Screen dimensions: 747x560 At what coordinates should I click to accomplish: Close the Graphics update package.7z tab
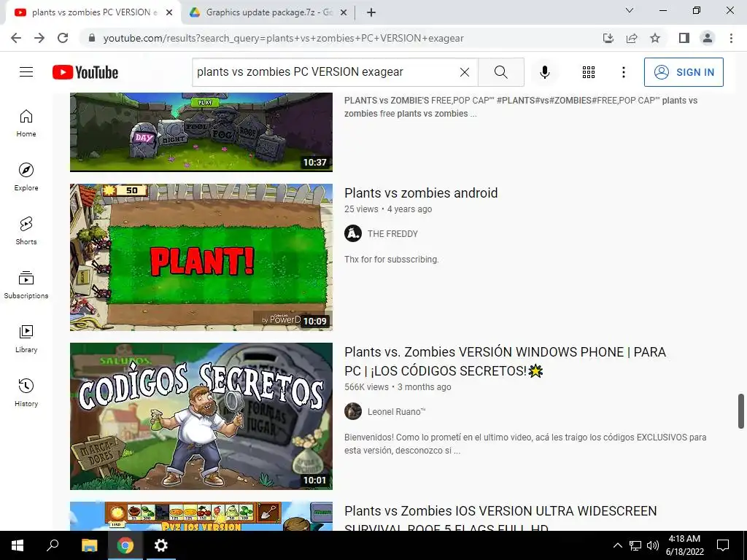pos(343,13)
